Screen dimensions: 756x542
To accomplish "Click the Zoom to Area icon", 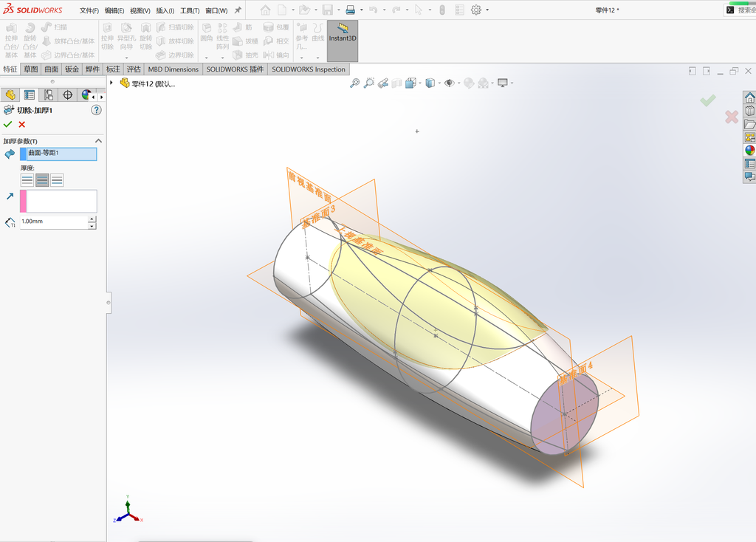I will 369,83.
